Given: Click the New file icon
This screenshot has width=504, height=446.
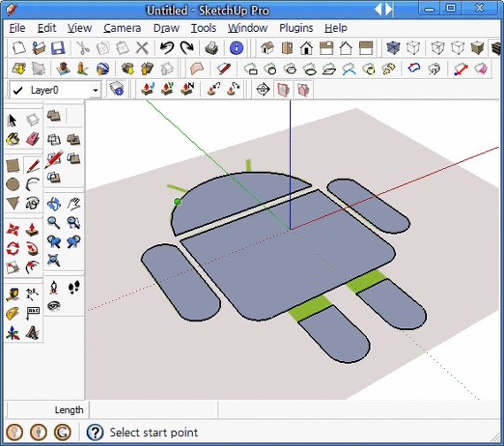Looking at the screenshot, I should pos(19,48).
